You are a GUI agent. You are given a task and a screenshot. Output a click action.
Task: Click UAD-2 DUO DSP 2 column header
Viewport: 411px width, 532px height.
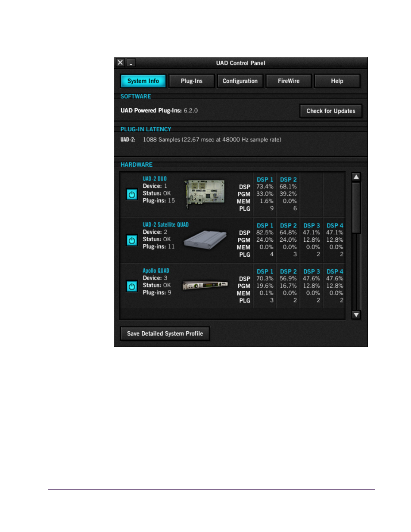click(288, 180)
